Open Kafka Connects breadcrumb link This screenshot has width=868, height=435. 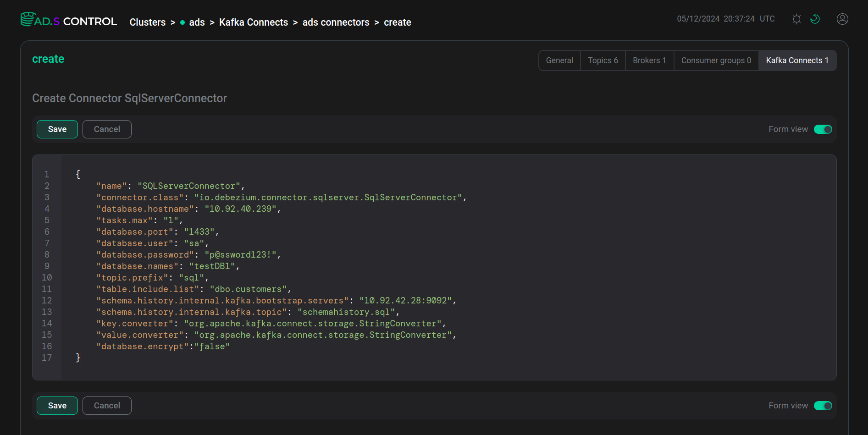pyautogui.click(x=254, y=22)
